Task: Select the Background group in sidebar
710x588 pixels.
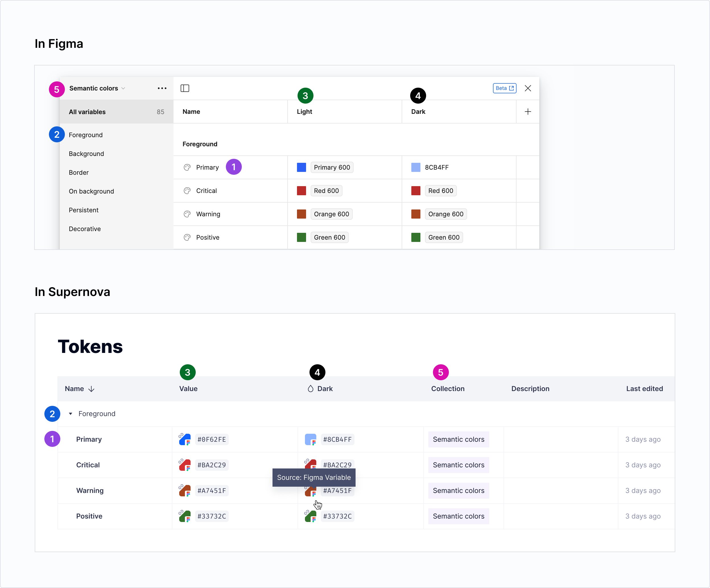Action: [x=86, y=154]
